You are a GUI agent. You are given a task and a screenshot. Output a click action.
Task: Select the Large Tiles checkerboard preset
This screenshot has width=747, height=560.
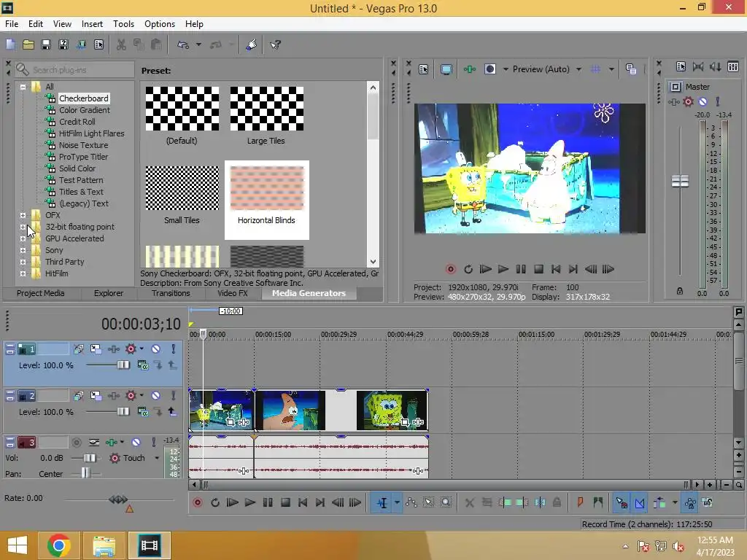[266, 115]
